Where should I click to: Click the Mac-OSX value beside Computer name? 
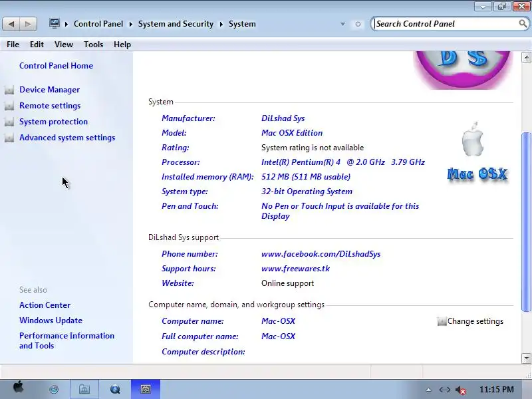(278, 321)
